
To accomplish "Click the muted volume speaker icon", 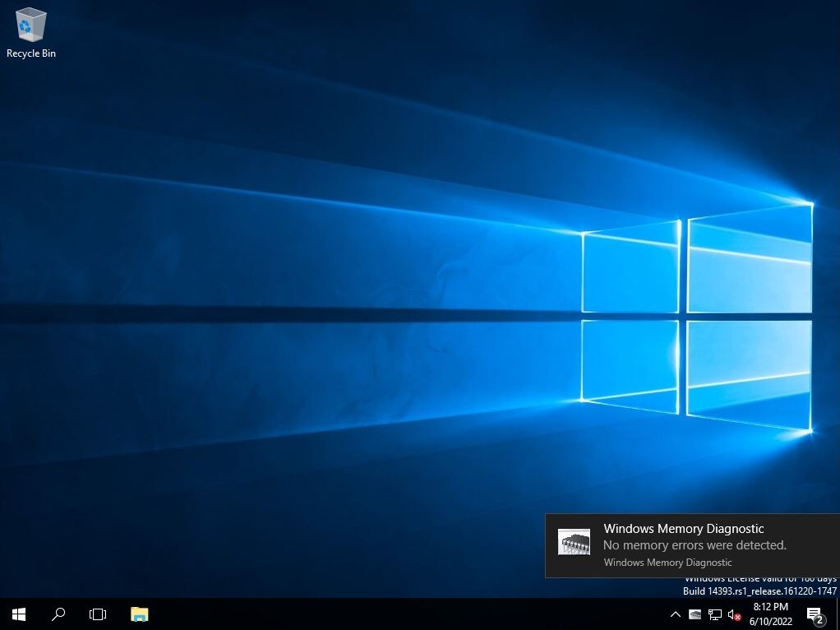I will click(x=734, y=614).
